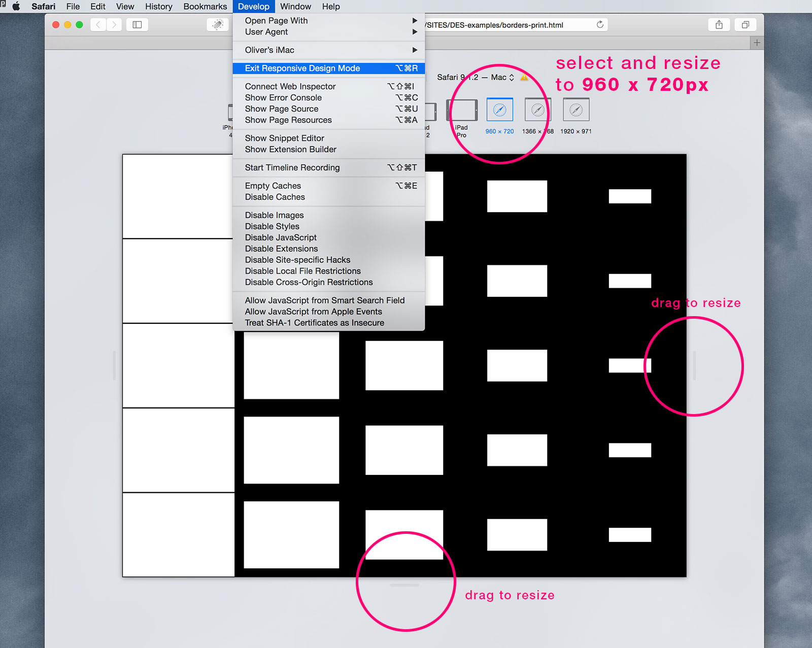
Task: Toggle Disable Caches menu option
Action: [x=275, y=197]
